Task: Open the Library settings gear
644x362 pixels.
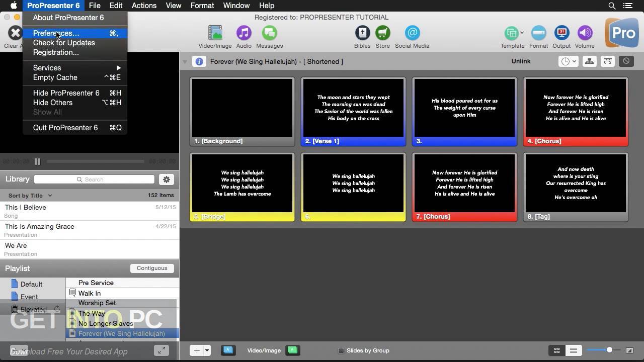Action: (x=167, y=179)
